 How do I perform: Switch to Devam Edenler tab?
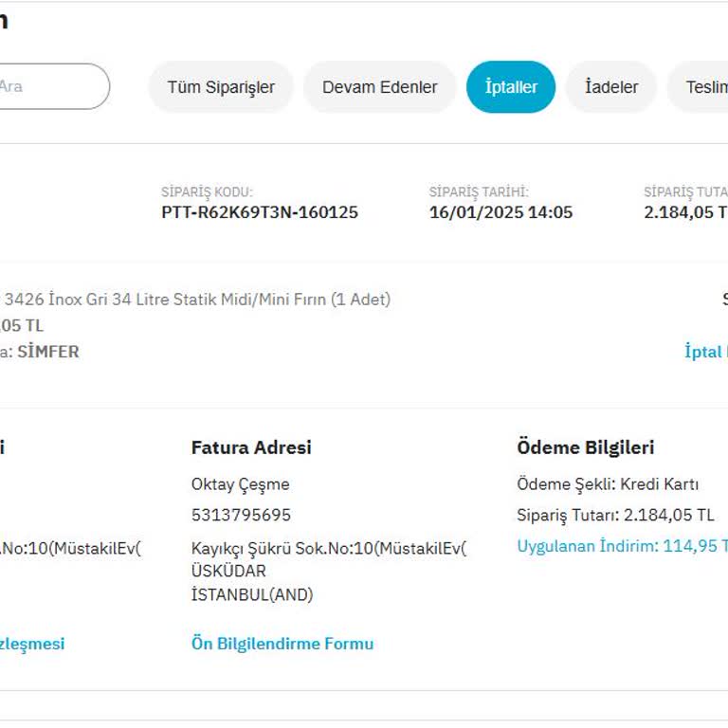coord(380,87)
